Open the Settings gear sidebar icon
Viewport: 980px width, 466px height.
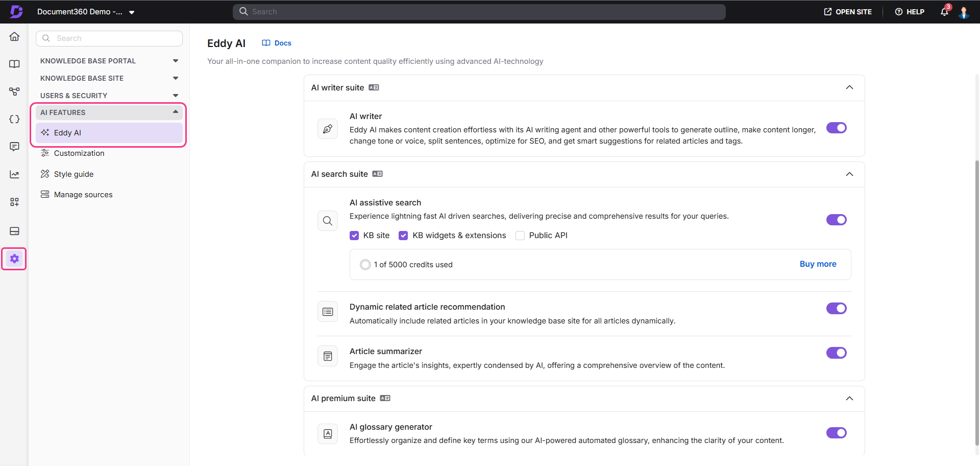pyautogui.click(x=14, y=259)
